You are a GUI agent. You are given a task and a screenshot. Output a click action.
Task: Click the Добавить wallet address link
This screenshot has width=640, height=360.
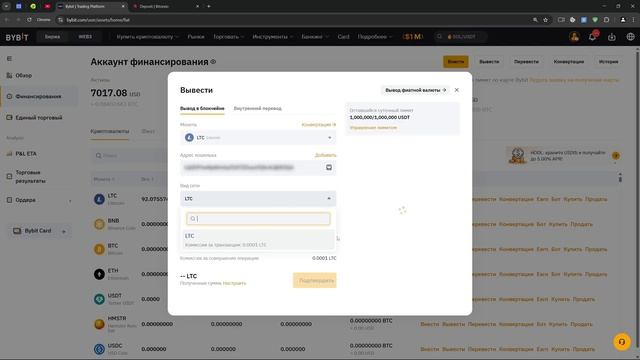click(325, 155)
